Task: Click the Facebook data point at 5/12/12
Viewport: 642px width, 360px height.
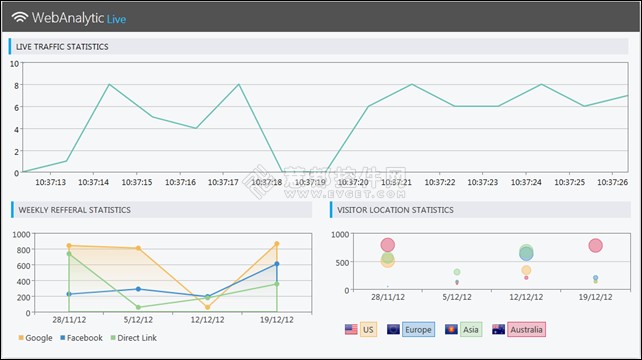Action: [138, 289]
